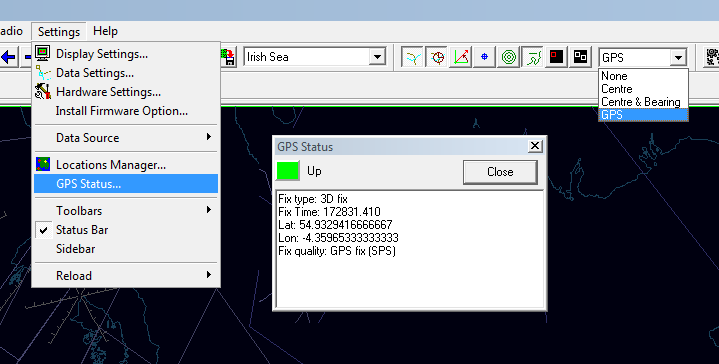This screenshot has width=719, height=364.
Task: Click the hammer icon beside Hardware Settings
Action: point(43,91)
